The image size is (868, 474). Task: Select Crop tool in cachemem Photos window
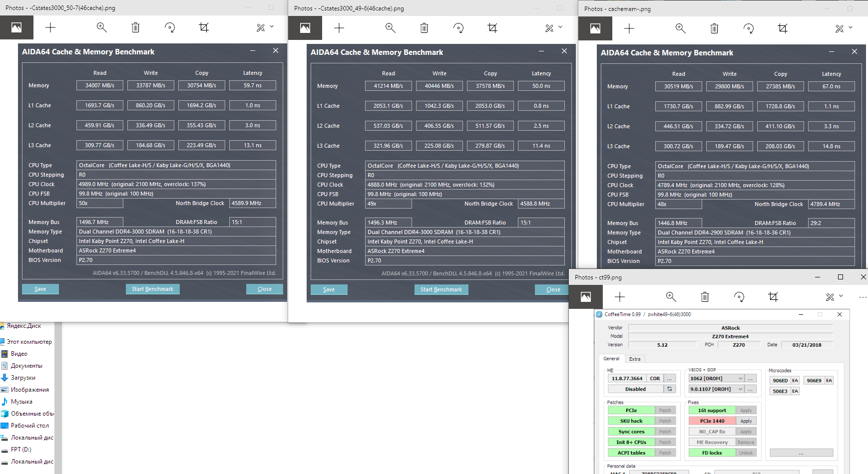click(x=783, y=28)
